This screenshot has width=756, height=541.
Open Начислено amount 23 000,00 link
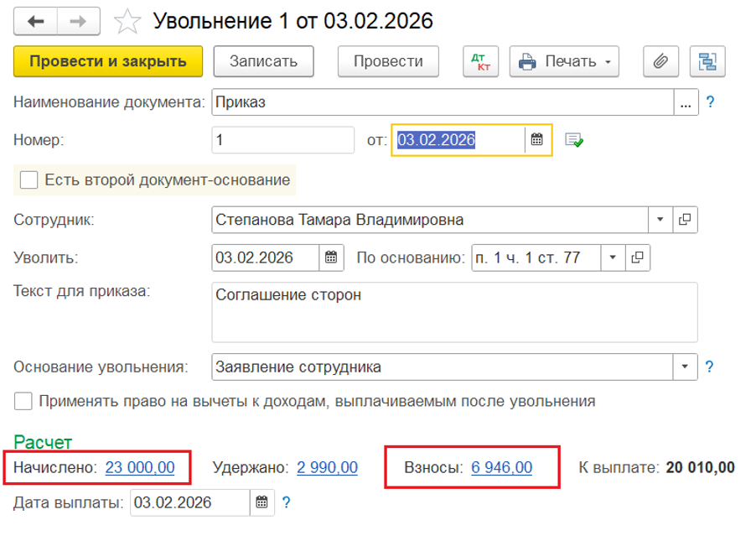140,467
